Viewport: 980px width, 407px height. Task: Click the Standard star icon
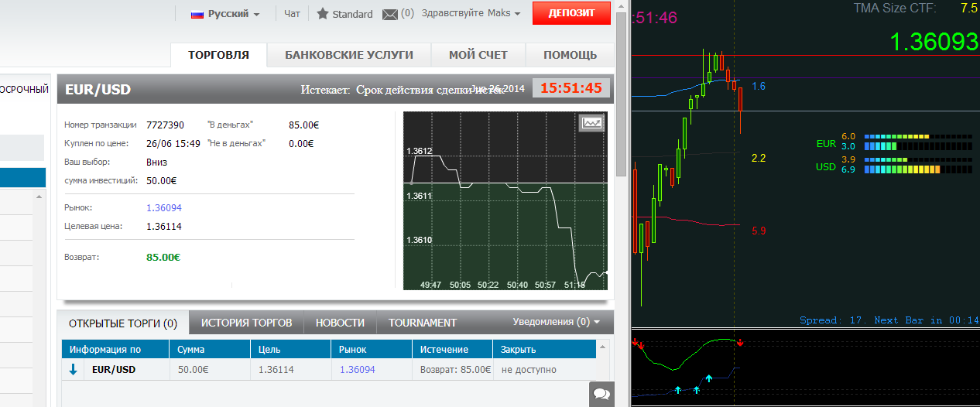click(323, 13)
